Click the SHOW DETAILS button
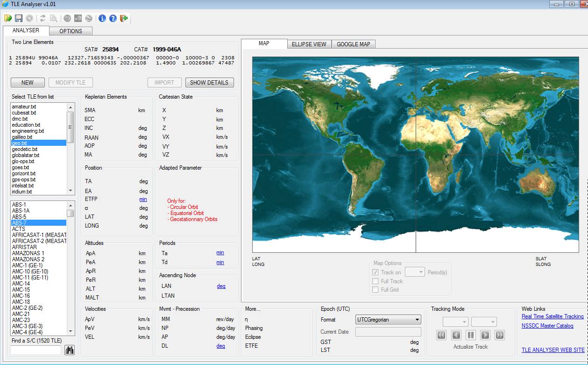The height and width of the screenshot is (365, 588). [x=209, y=82]
